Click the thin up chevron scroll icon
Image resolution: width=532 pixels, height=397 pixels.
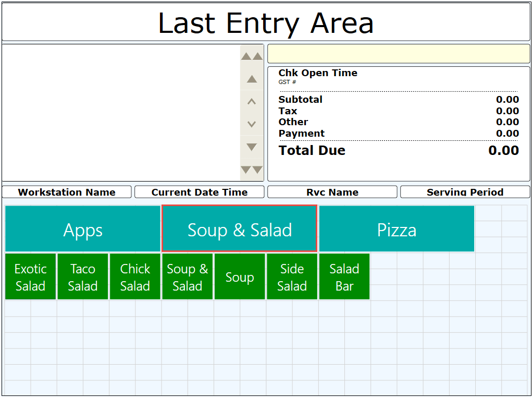point(252,102)
